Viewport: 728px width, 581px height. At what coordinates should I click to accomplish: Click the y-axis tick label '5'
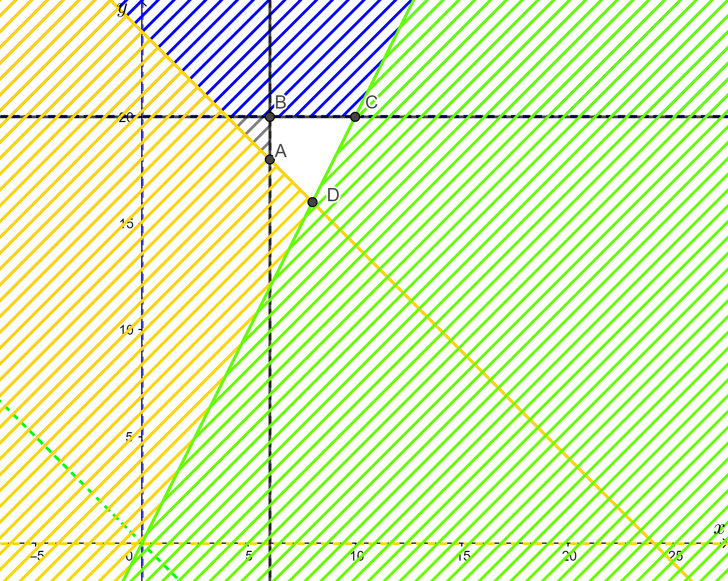[x=130, y=437]
